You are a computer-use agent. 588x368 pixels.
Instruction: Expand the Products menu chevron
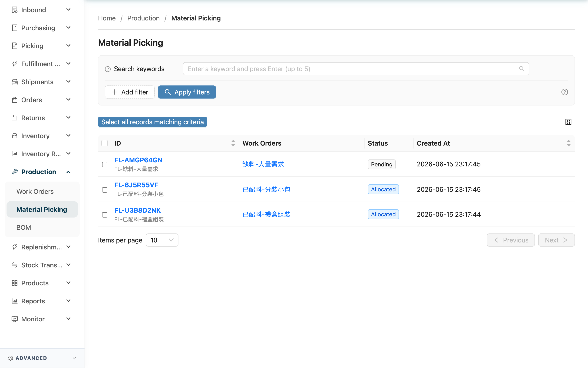[69, 283]
